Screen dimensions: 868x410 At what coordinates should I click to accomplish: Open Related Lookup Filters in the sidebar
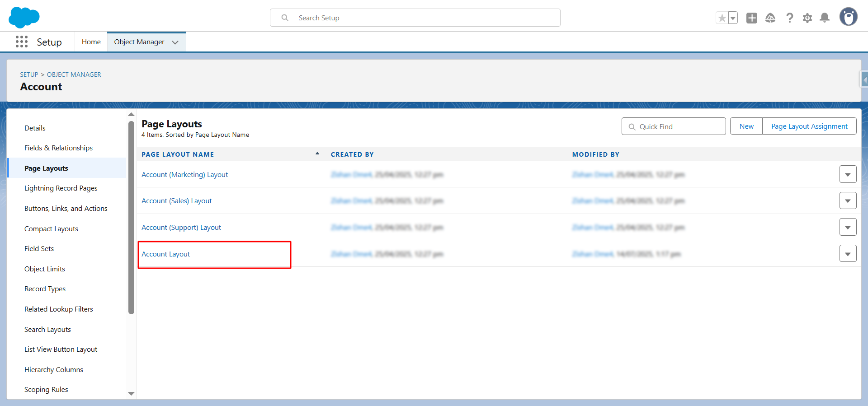coord(59,309)
